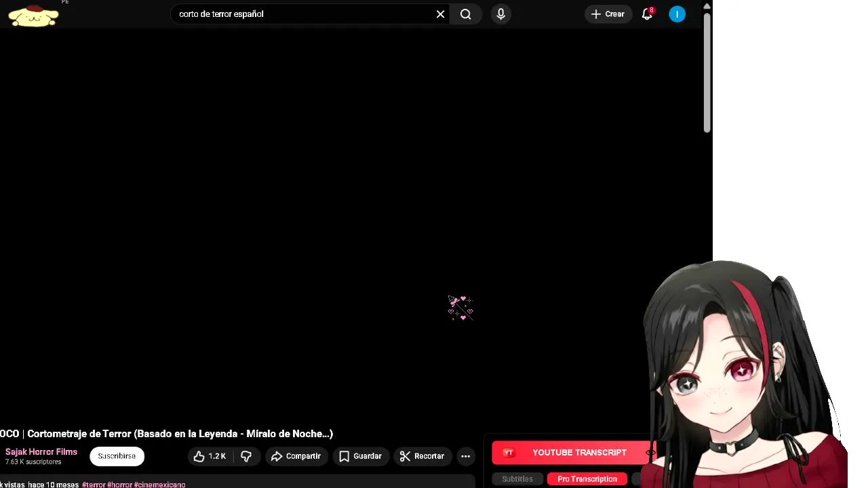Click the Suscribirse button
868x488 pixels.
117,456
